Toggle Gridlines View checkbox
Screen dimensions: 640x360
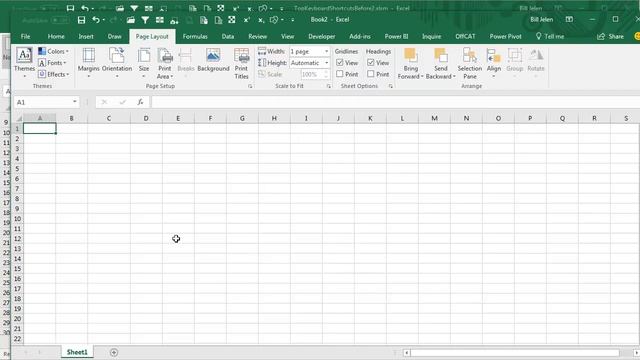[340, 62]
